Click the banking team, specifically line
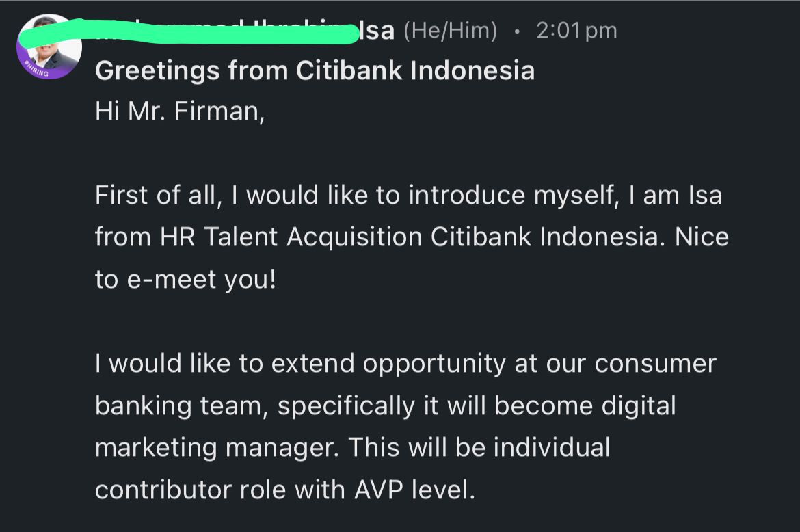 385,406
